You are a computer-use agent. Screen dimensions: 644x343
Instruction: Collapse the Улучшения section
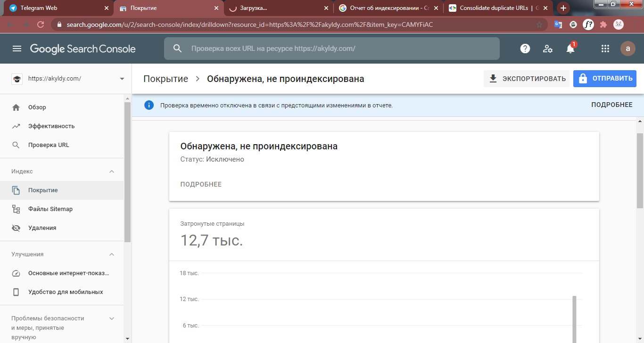point(112,254)
